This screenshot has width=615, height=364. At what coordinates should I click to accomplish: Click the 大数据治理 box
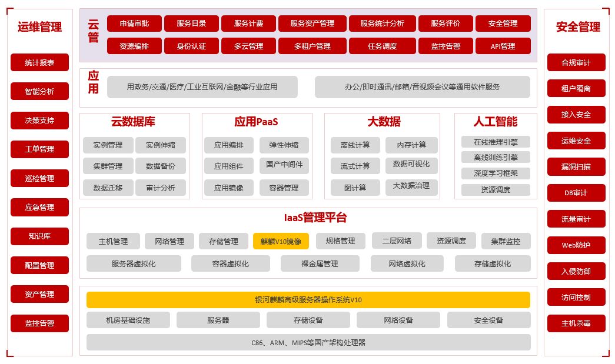411,186
